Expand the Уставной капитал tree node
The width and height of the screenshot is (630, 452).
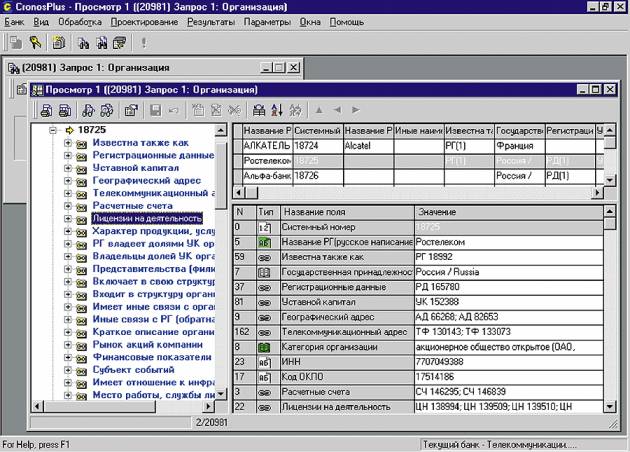pyautogui.click(x=68, y=168)
